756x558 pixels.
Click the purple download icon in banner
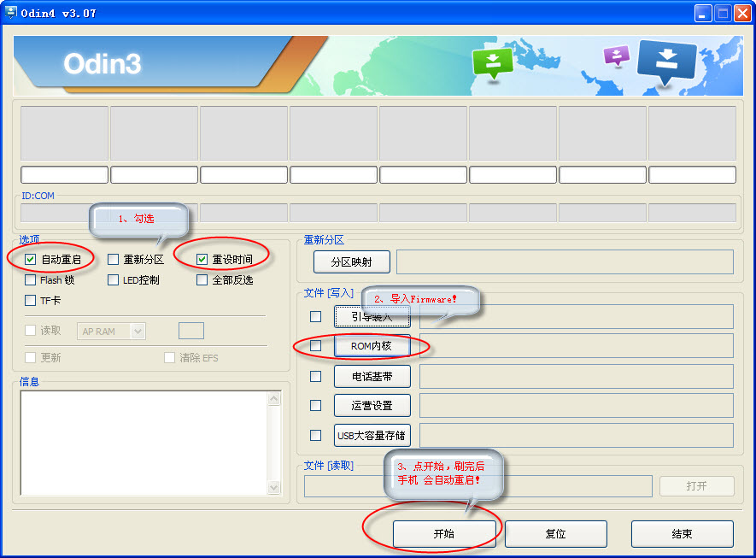click(x=617, y=55)
